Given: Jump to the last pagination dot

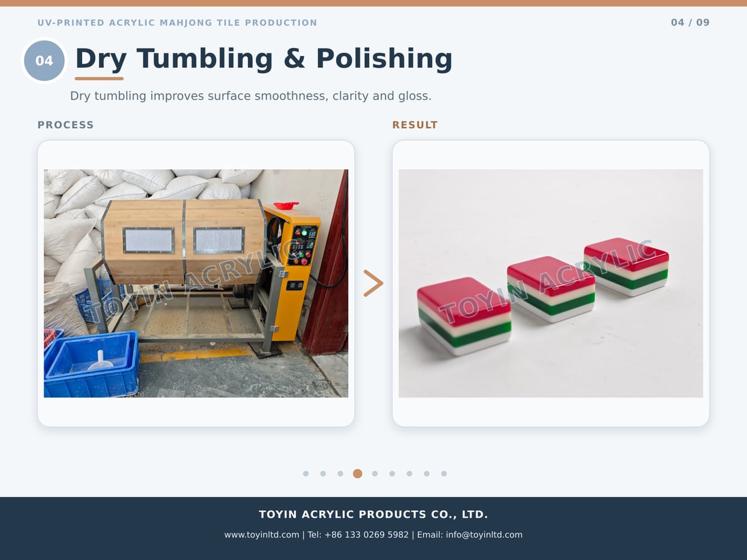Looking at the screenshot, I should (444, 474).
